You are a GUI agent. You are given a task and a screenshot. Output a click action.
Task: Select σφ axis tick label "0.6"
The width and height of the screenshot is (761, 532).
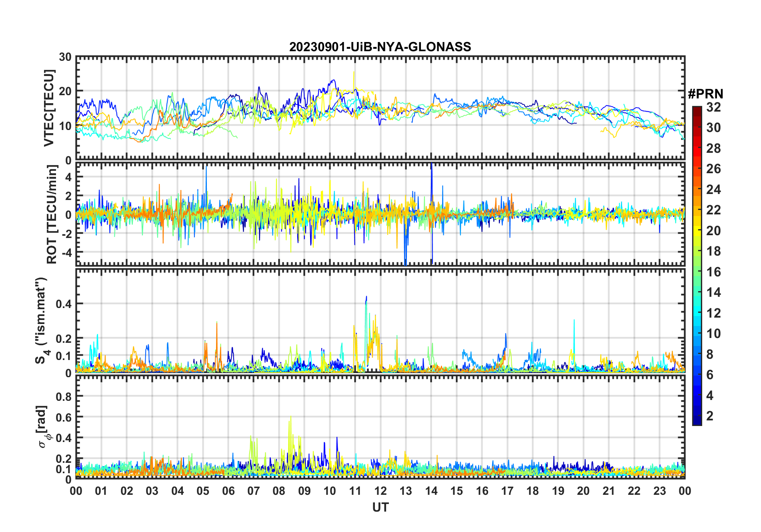coord(64,417)
